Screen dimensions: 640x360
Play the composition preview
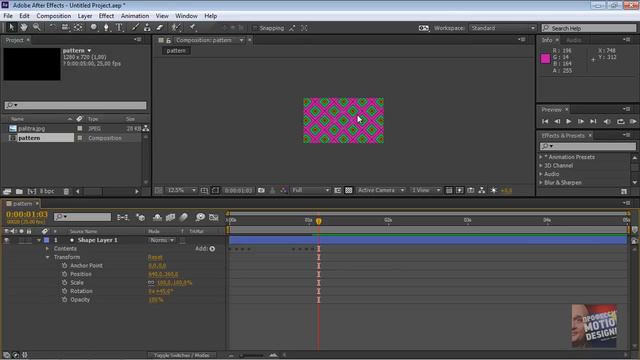pyautogui.click(x=569, y=121)
